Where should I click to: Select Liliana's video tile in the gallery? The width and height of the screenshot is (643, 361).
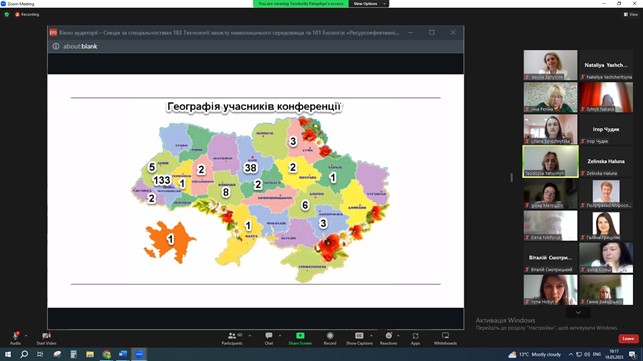550,129
